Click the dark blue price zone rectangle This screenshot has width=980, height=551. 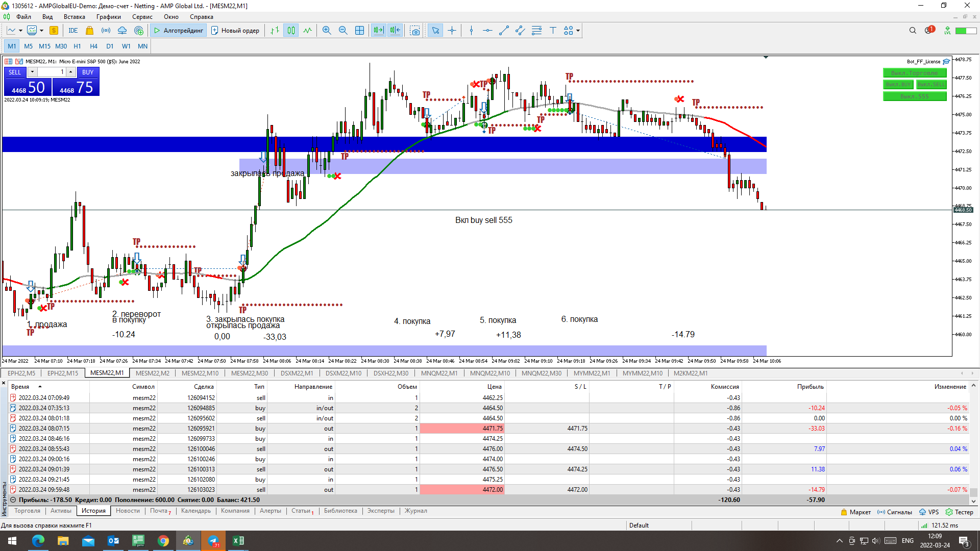[153, 144]
